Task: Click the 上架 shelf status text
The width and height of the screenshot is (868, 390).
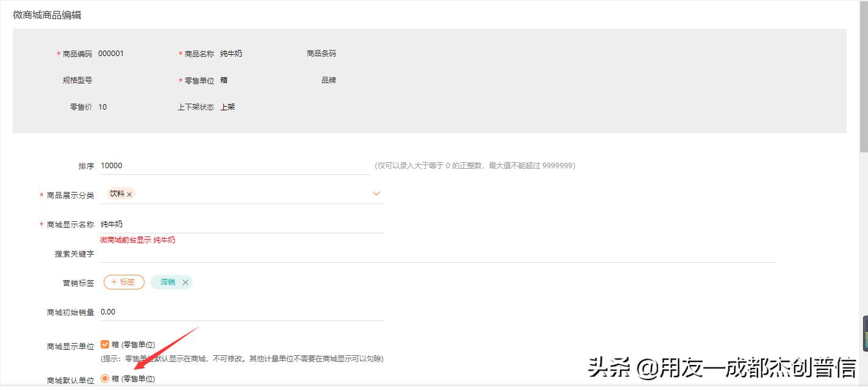Action: click(x=229, y=106)
